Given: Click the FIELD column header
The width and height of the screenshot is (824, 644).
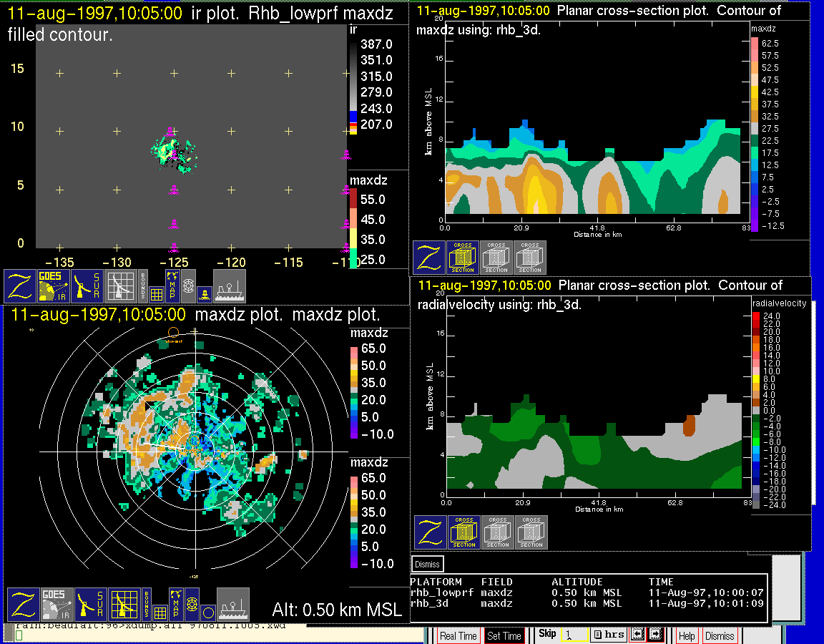Looking at the screenshot, I should (496, 582).
